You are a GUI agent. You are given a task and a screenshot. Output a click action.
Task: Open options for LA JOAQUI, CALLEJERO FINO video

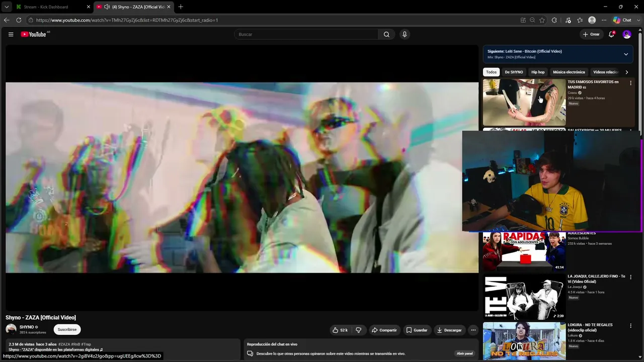[x=630, y=277]
